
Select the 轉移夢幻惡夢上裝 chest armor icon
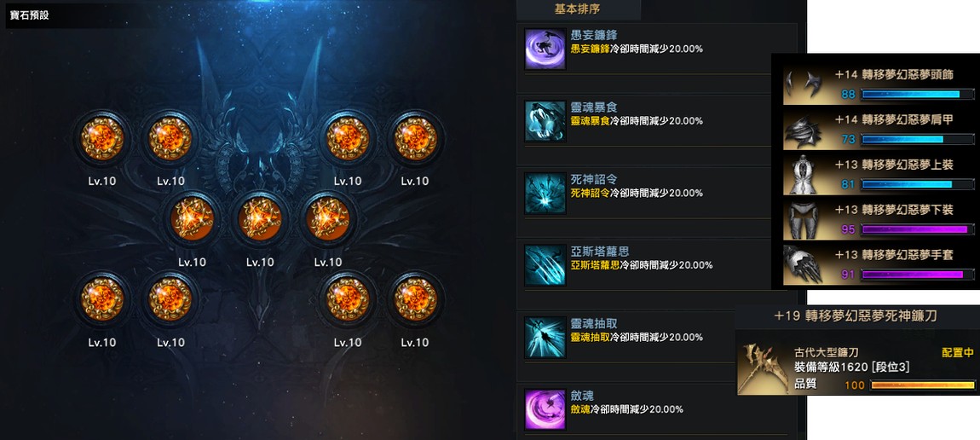tap(804, 176)
